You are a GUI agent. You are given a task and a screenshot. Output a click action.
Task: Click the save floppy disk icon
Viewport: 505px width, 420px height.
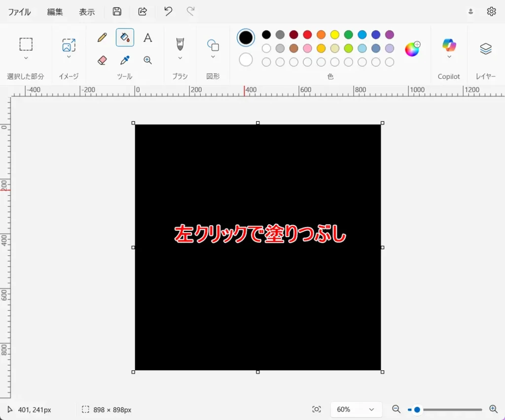[117, 12]
